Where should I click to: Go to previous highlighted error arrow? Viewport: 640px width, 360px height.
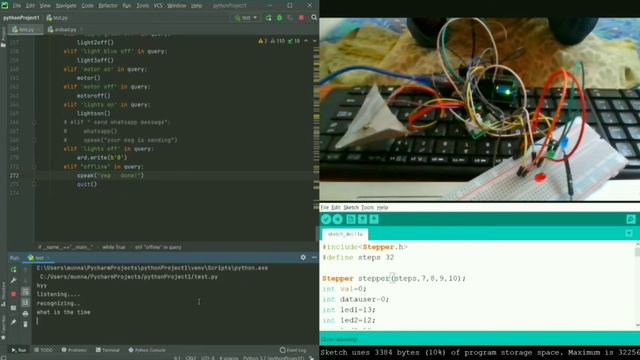306,41
